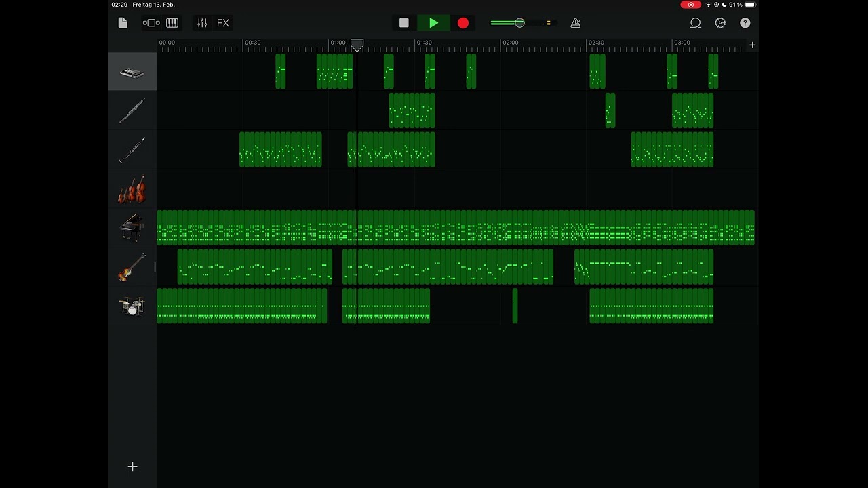Tap the ruler at 02:30

pyautogui.click(x=596, y=43)
